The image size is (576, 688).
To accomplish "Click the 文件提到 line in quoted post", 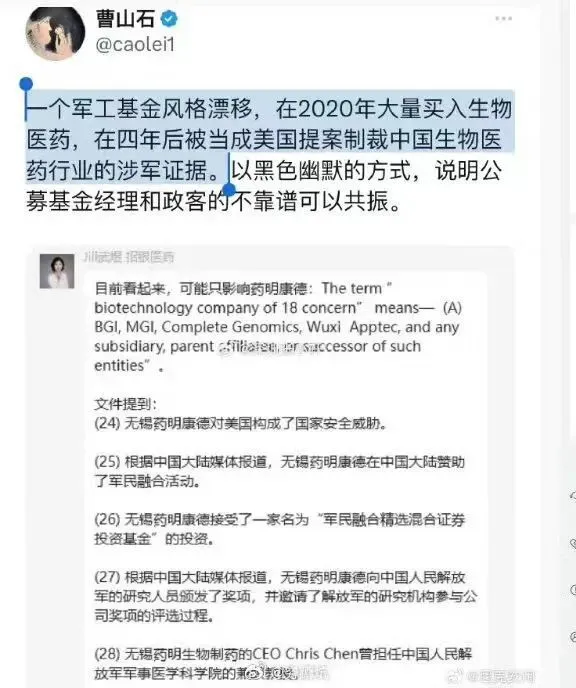I will pyautogui.click(x=125, y=404).
